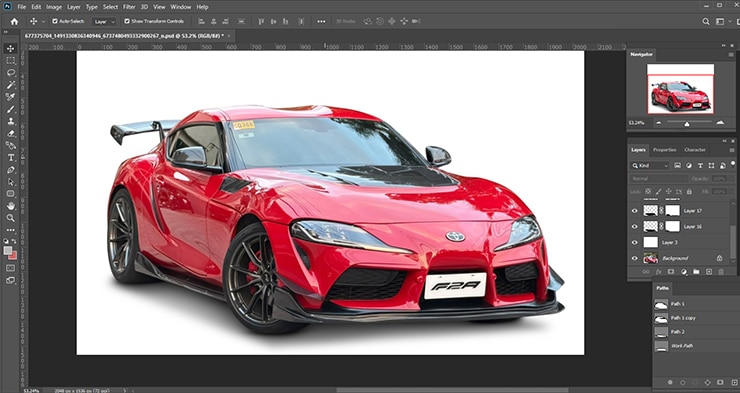Switch to the Properties tab
The image size is (740, 393).
(664, 150)
